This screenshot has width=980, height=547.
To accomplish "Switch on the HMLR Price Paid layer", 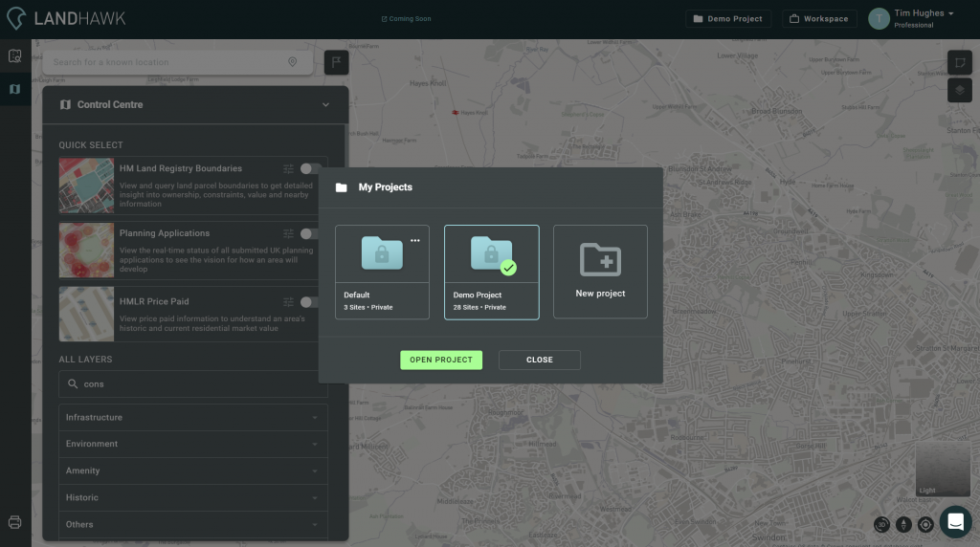I will (310, 302).
